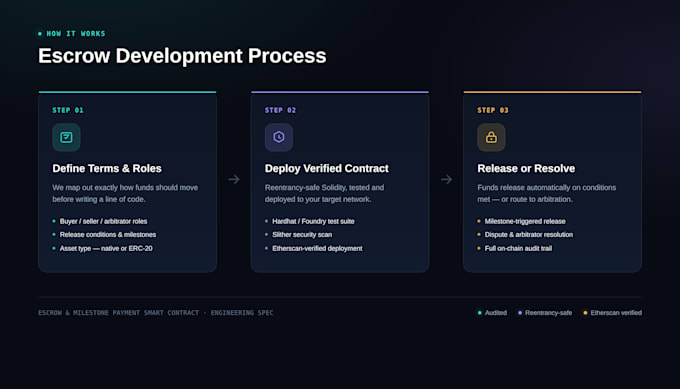Viewport: 680px width, 389px height.
Task: Click the "Reentrancy-safe Solidity, tested" description
Action: 324,193
